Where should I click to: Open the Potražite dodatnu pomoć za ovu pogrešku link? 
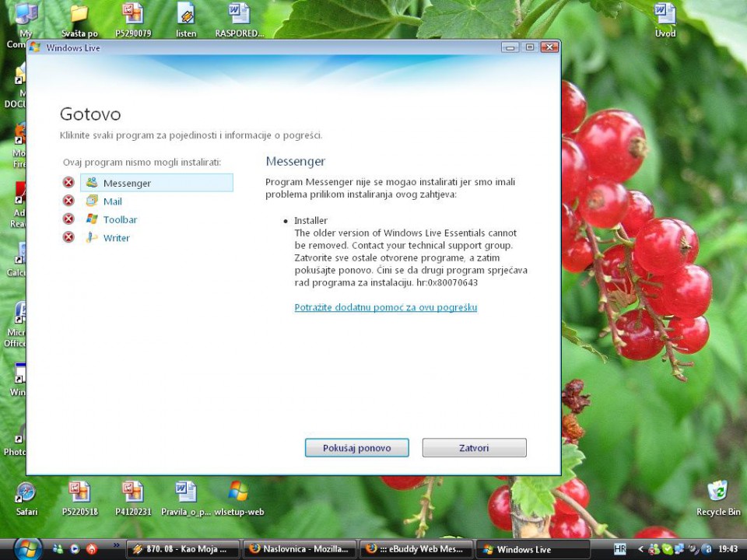click(385, 307)
